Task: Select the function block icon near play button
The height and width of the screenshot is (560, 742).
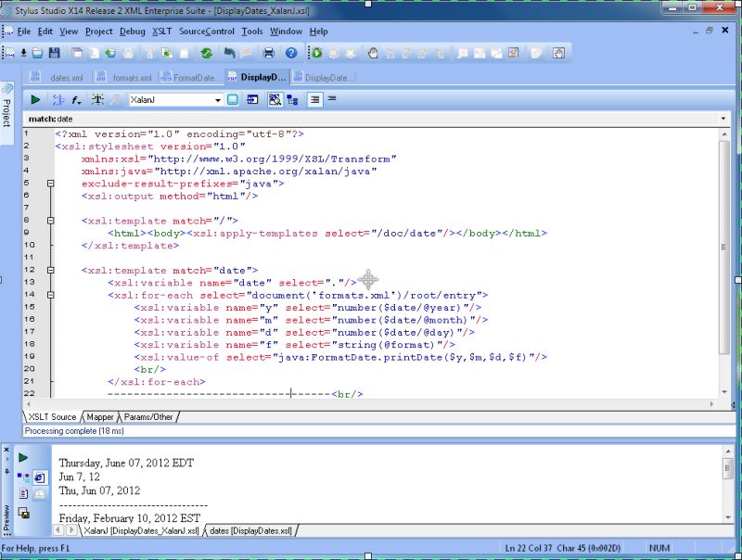Action: pyautogui.click(x=76, y=99)
